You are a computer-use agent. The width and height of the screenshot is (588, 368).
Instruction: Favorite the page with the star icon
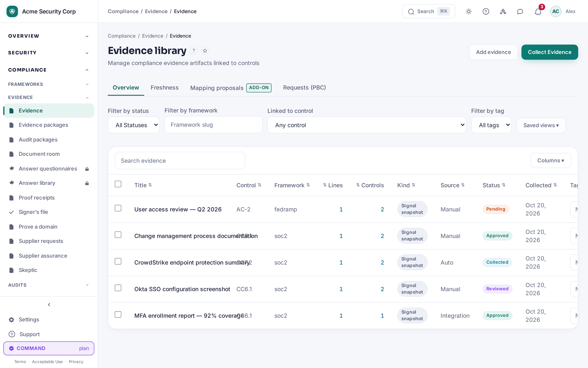click(205, 51)
